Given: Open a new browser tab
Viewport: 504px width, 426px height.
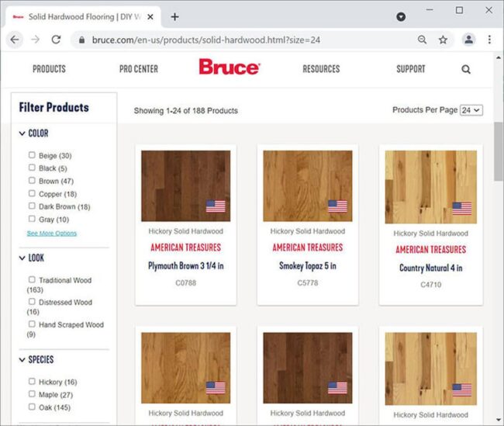Looking at the screenshot, I should [175, 17].
